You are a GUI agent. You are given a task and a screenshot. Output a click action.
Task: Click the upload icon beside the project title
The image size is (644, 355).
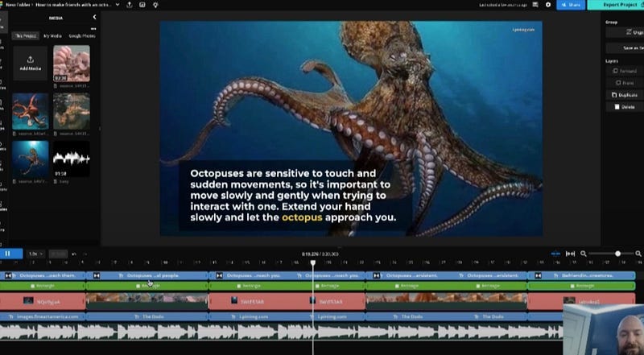click(x=130, y=5)
